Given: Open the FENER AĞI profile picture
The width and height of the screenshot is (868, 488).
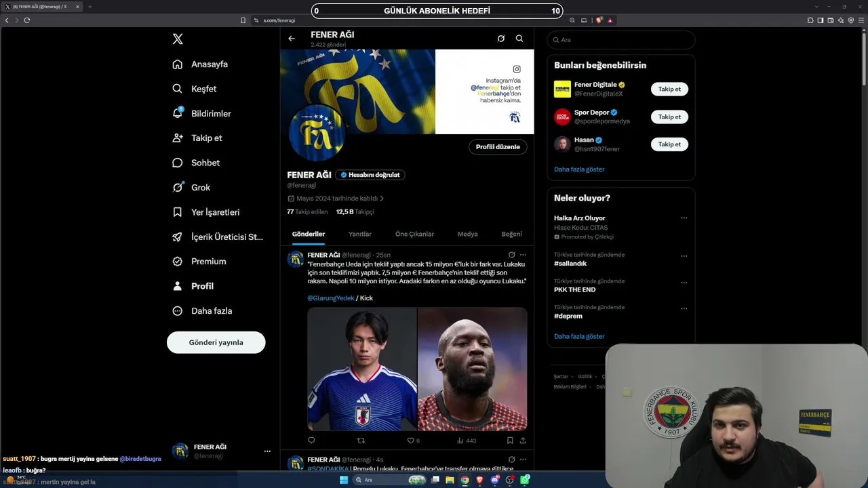Looking at the screenshot, I should [x=317, y=133].
